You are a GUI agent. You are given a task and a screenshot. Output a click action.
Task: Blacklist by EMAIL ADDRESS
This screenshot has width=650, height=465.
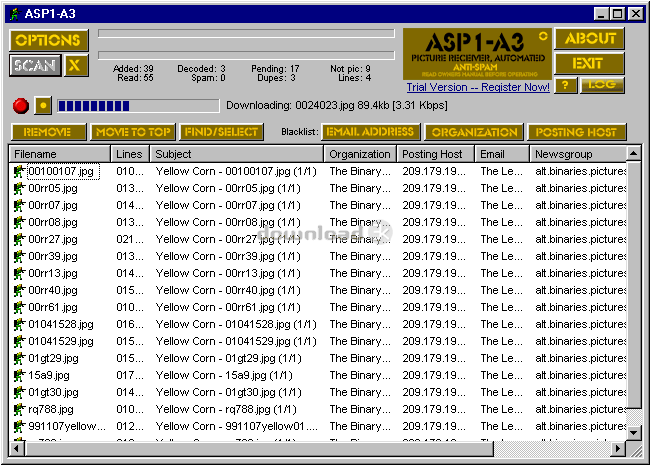click(x=371, y=132)
